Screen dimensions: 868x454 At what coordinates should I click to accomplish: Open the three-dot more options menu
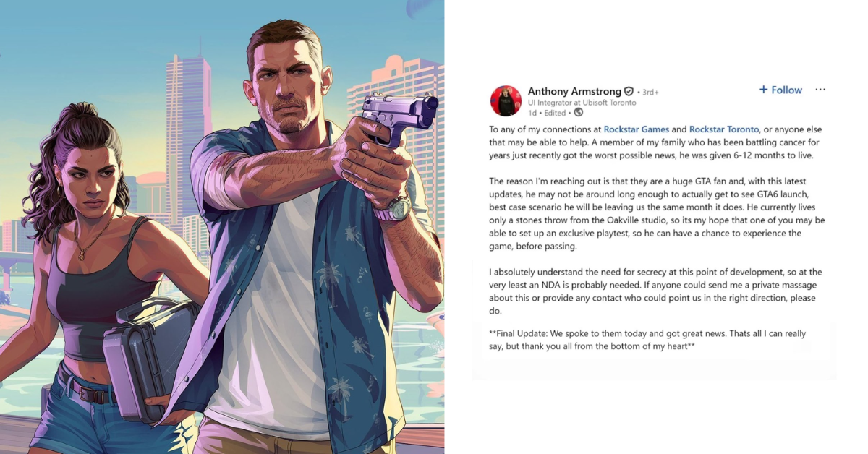coord(820,90)
